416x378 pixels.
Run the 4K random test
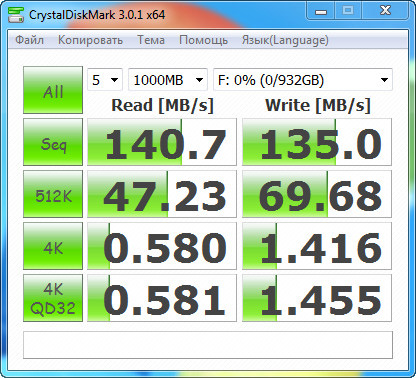(x=53, y=246)
